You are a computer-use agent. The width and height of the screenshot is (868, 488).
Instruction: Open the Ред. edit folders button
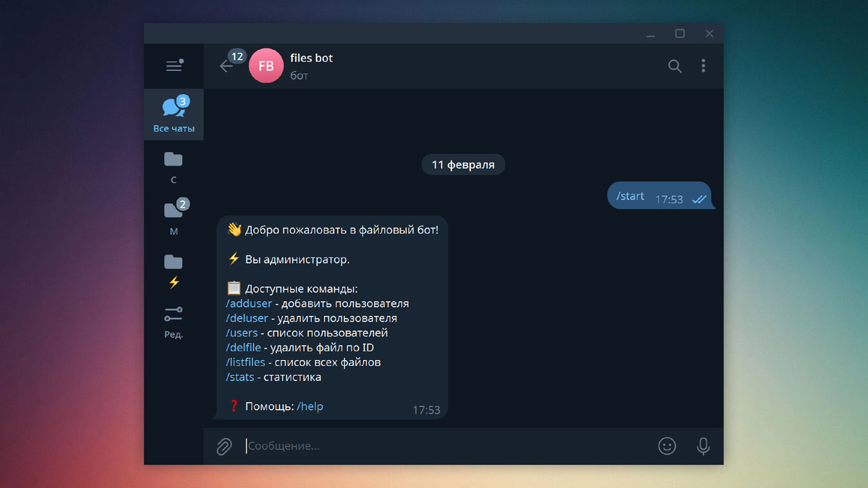click(174, 322)
